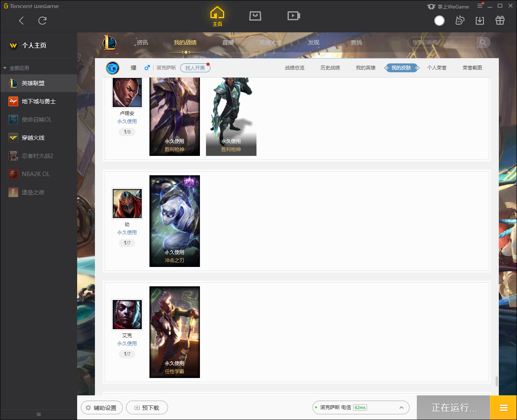Click the white round user avatar
The width and height of the screenshot is (517, 420).
(x=439, y=21)
